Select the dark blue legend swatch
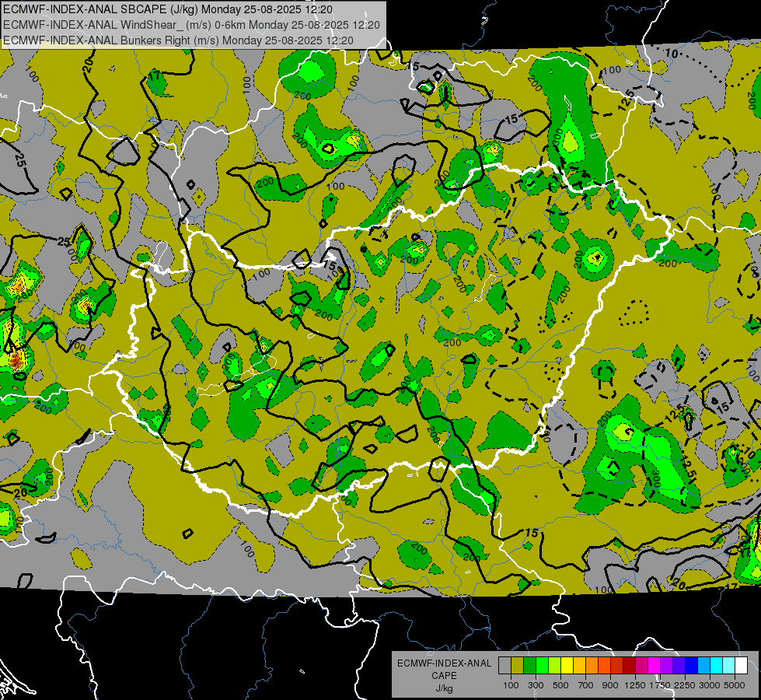 692,665
